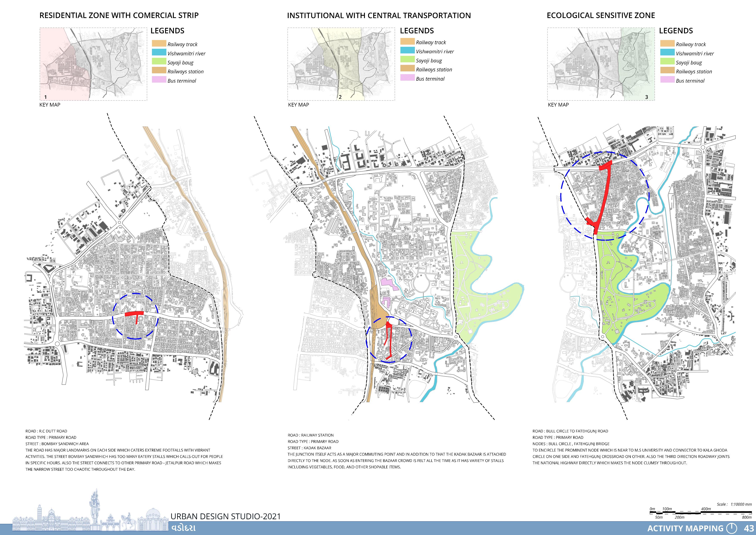Click the Residential Zone With Comercial Strip heading
The image size is (756, 535).
click(x=119, y=16)
